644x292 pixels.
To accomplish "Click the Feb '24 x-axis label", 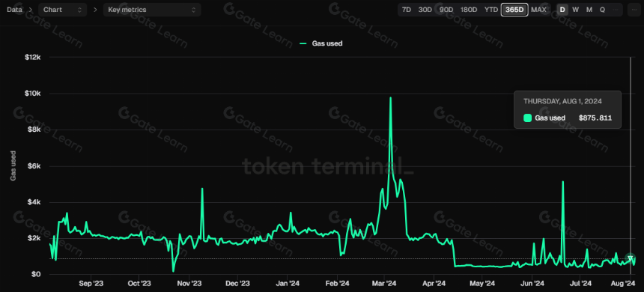I will (338, 283).
